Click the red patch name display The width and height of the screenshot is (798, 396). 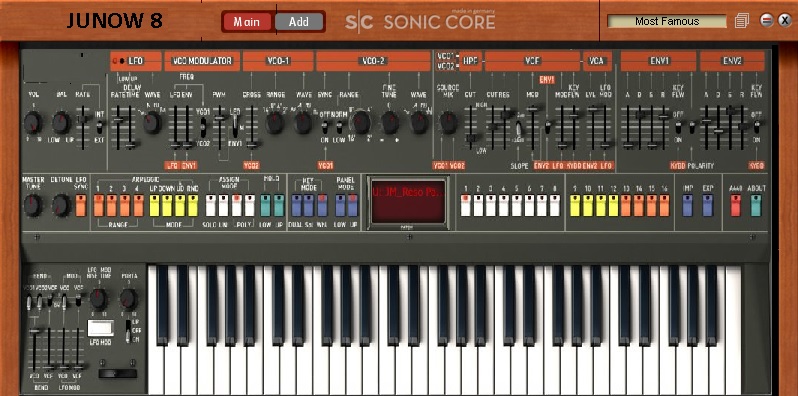(409, 202)
